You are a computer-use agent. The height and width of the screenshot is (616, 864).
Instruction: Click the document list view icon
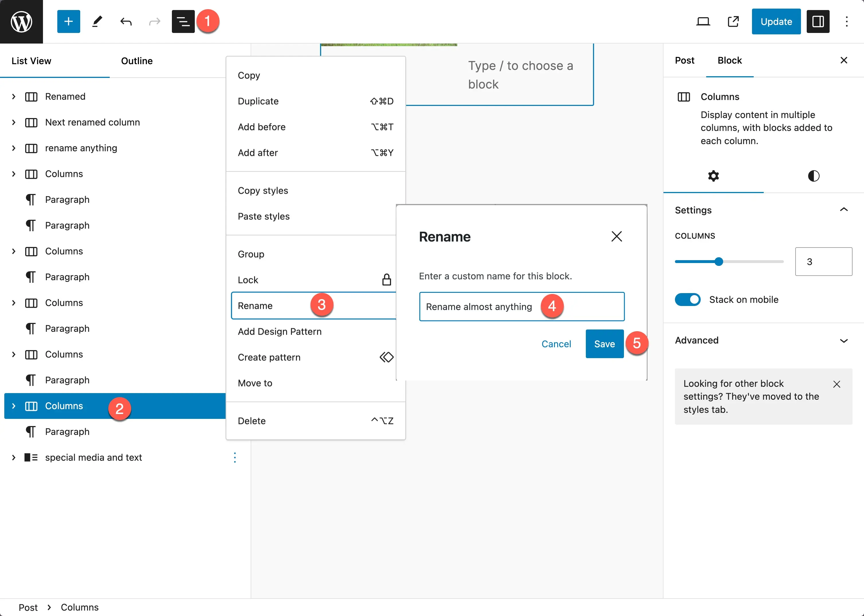[x=184, y=21]
